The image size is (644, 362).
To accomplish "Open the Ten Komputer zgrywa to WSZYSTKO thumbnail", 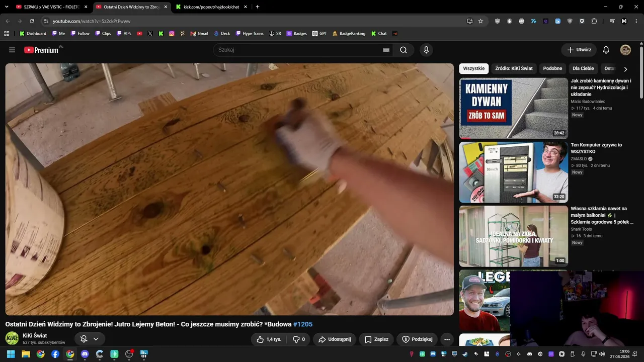I will pos(513,172).
